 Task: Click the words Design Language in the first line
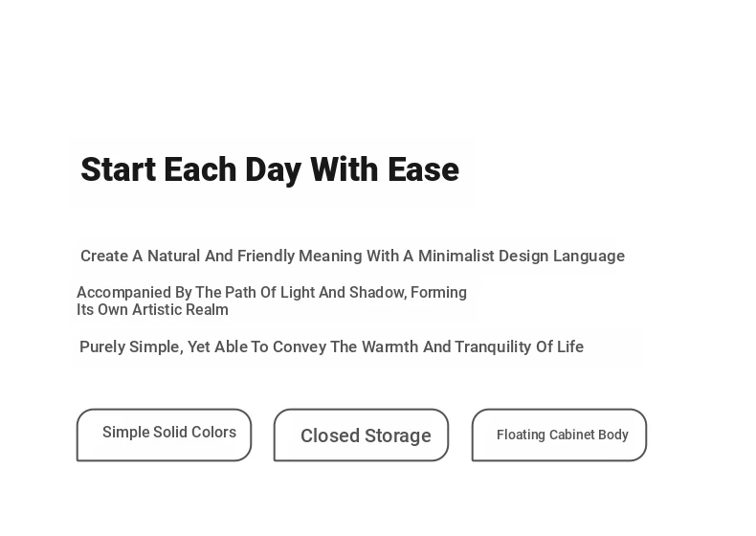click(x=562, y=257)
